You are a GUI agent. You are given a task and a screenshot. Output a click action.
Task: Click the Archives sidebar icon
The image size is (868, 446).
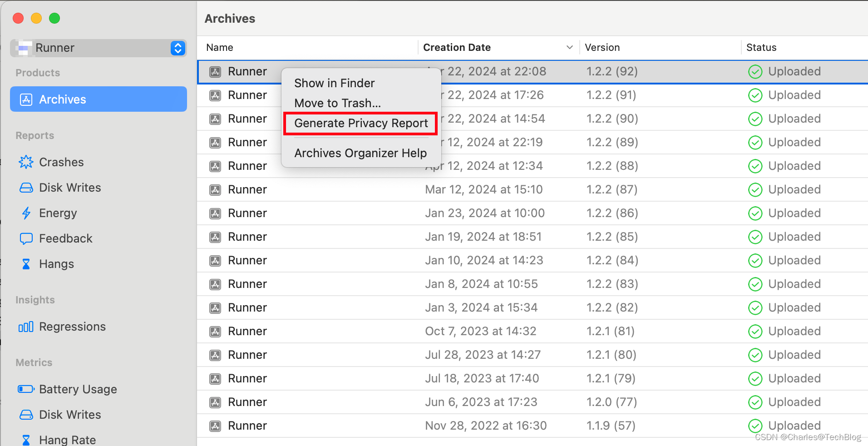26,99
